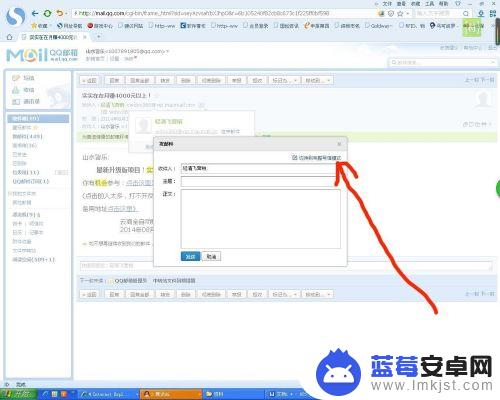The width and height of the screenshot is (500, 400).
Task: Open the new tab plus button
Action: (x=99, y=37)
